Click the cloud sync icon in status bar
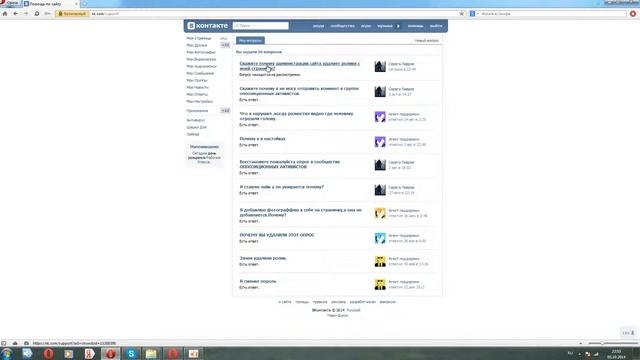640x360 pixels. [x=15, y=343]
